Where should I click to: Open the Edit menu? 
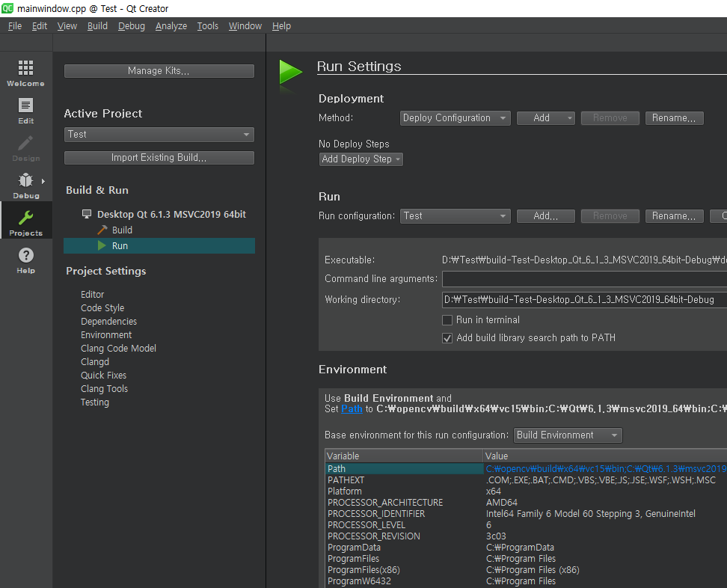pos(40,26)
